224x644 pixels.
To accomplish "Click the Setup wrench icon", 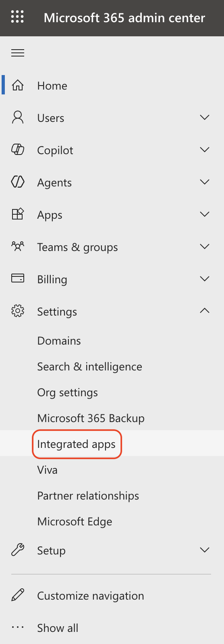I will tap(18, 550).
